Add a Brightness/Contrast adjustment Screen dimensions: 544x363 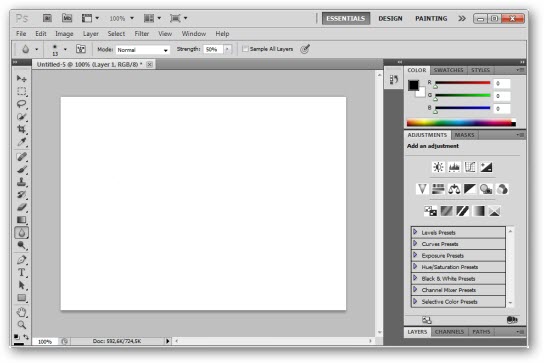[x=438, y=167]
